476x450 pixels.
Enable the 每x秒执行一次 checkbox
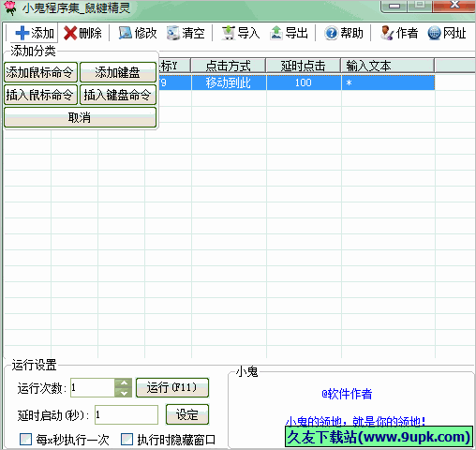25,439
